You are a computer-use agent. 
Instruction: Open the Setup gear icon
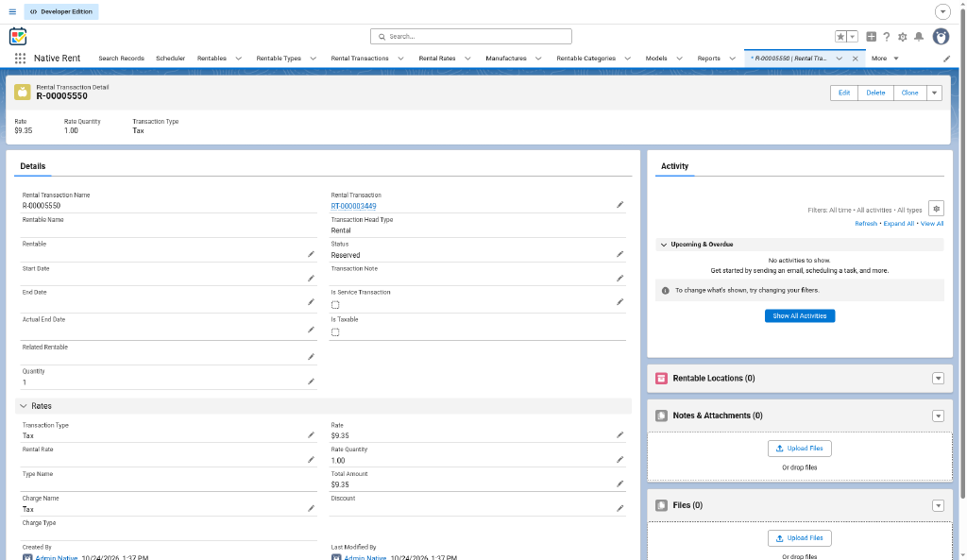point(902,37)
